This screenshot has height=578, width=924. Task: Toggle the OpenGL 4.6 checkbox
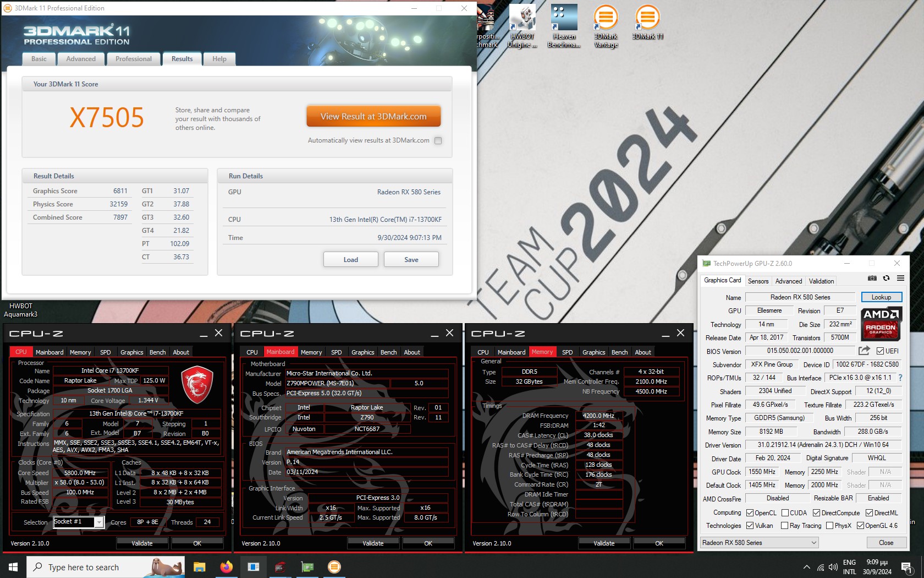click(860, 526)
